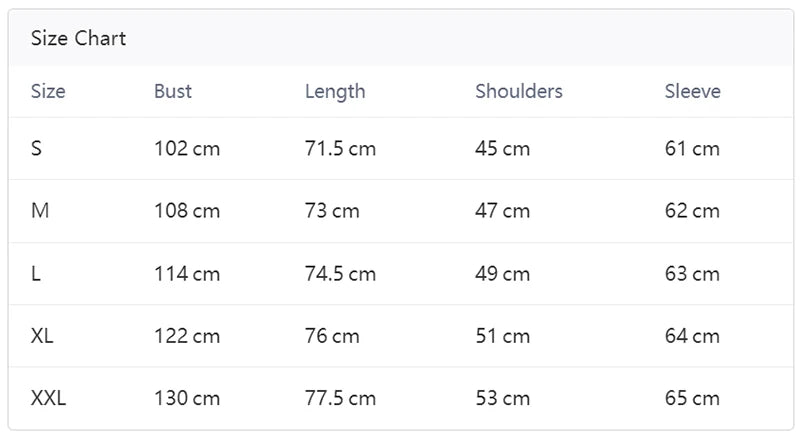Select the Sleeve column header
Screen dimensions: 800x439
pyautogui.click(x=693, y=91)
